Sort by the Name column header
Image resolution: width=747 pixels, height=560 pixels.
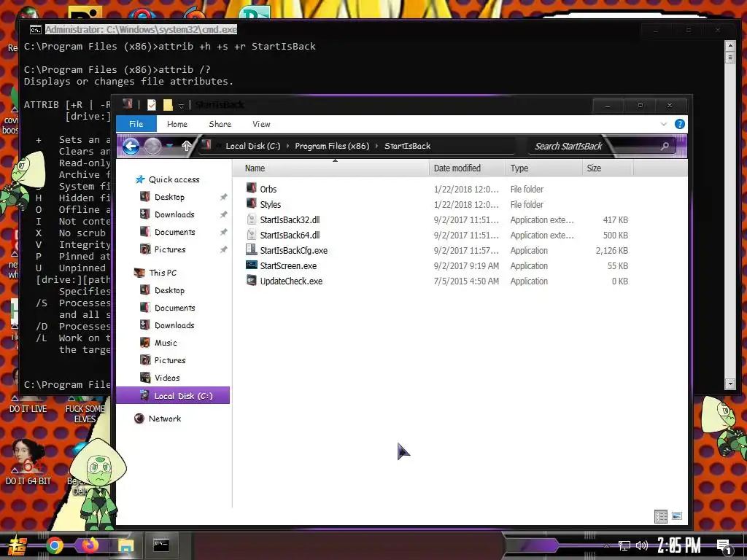pyautogui.click(x=330, y=168)
